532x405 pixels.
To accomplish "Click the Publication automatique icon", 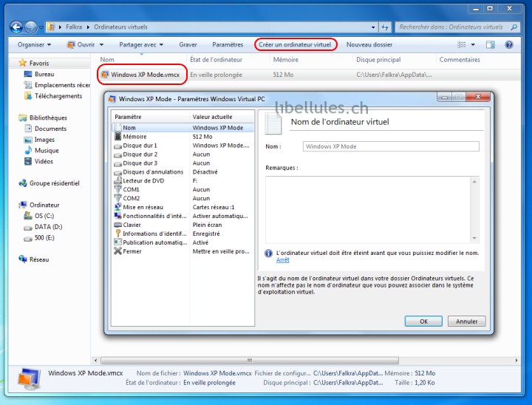I will pyautogui.click(x=117, y=242).
